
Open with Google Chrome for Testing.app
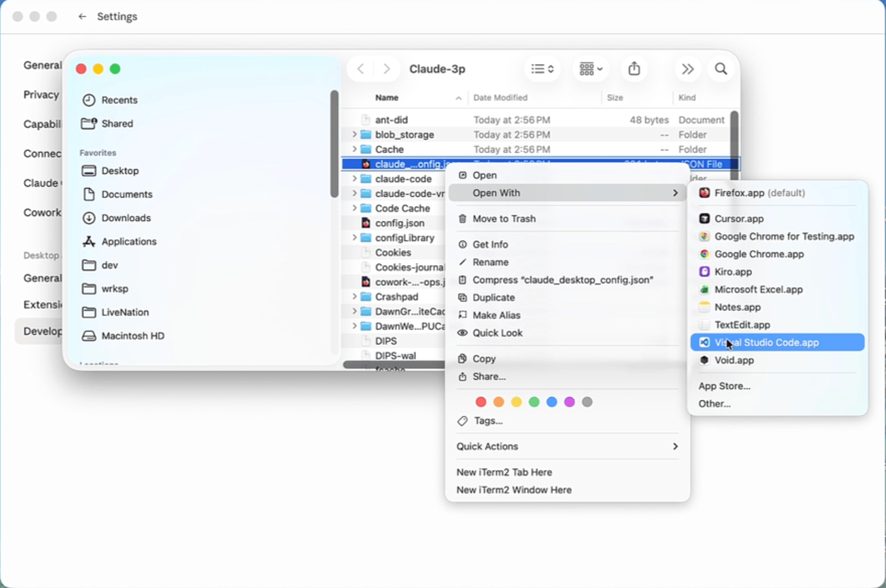click(777, 236)
